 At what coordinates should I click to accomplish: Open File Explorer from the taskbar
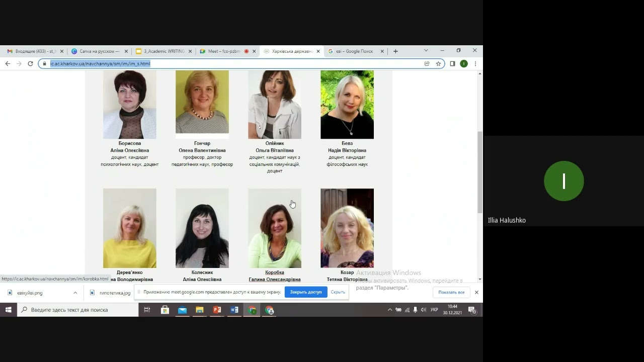pos(200,310)
